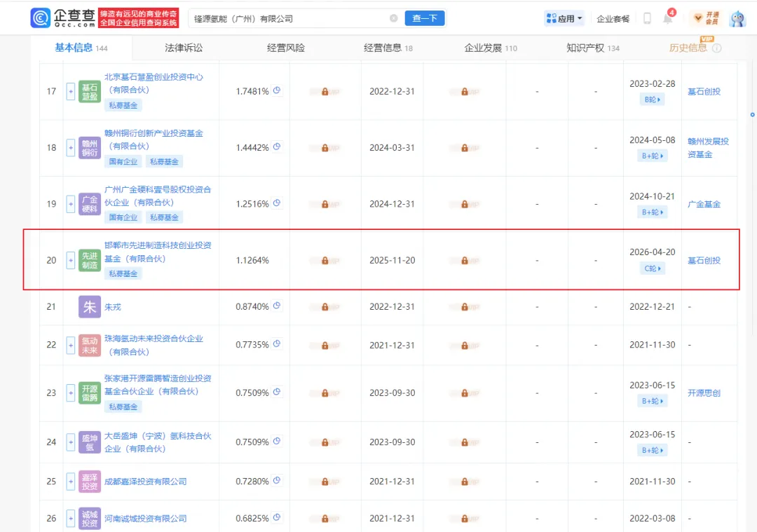Switch to 法律诉讼 tab
The height and width of the screenshot is (532, 757).
184,48
